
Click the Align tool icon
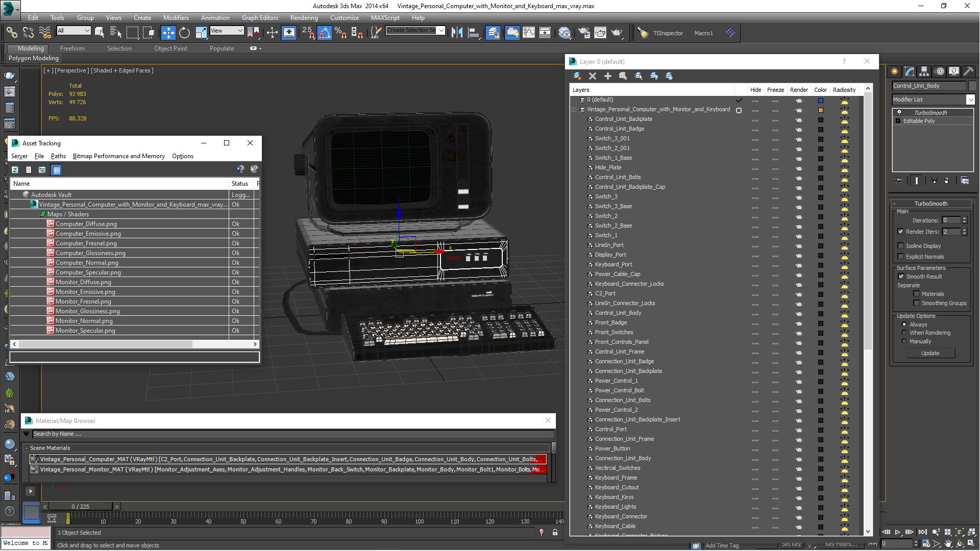coord(474,33)
